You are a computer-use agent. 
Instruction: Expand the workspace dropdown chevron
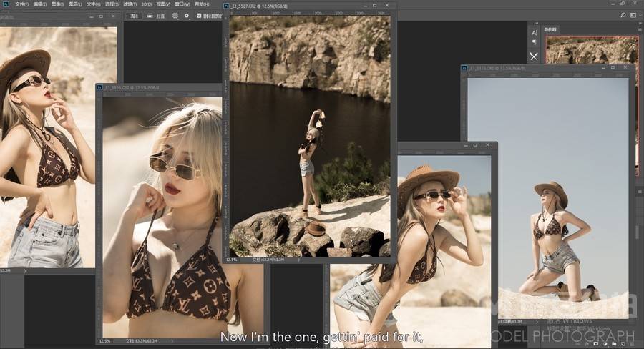[x=640, y=15]
